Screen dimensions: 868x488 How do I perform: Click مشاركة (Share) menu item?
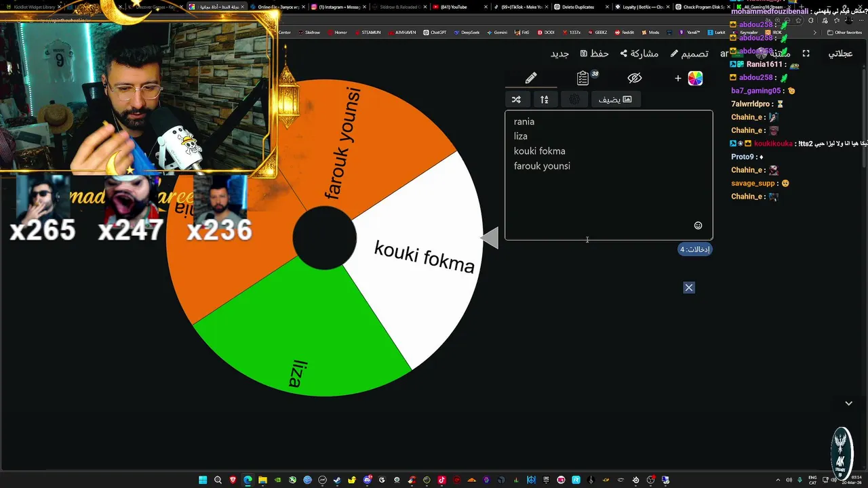point(639,54)
